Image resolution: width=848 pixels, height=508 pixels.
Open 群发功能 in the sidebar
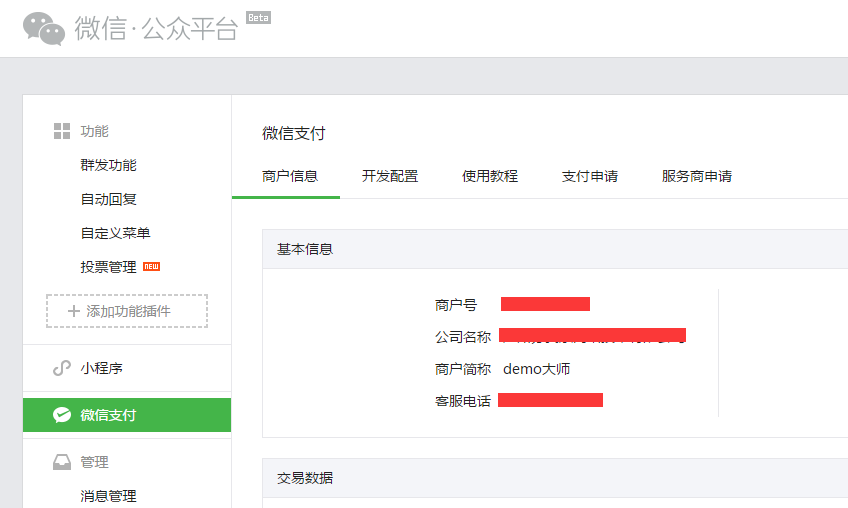point(108,165)
